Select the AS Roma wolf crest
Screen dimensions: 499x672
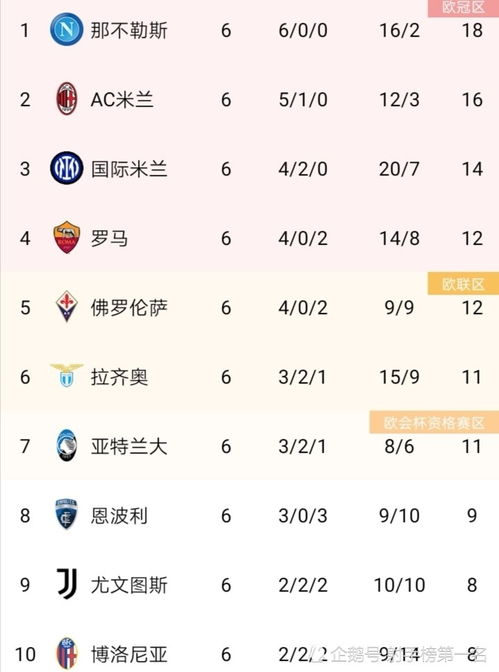66,237
